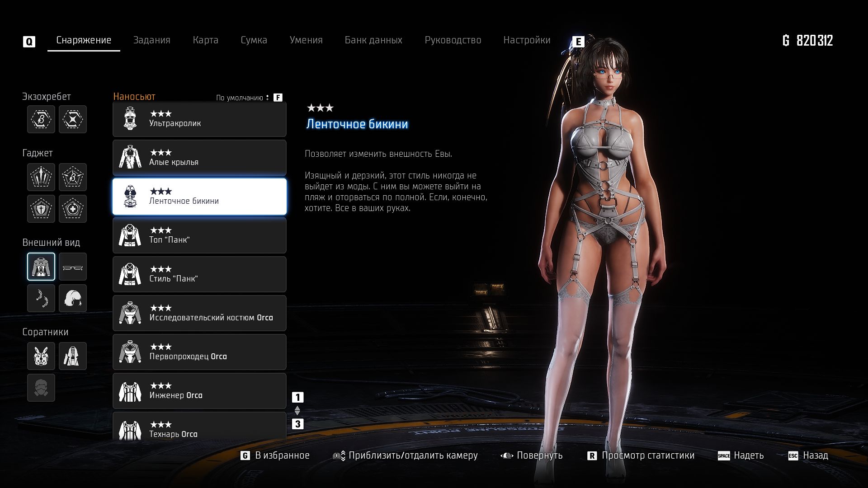868x488 pixels.
Task: Select the nanosuit outfit slot icon
Action: coord(41,267)
